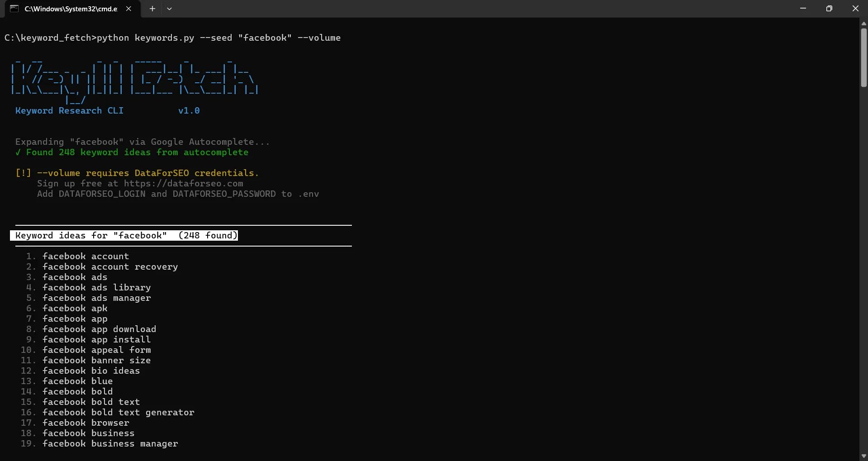Click the "Add DATAFORSEO_LOGIN and DATAFORSEO_PASSWORD" line
The width and height of the screenshot is (868, 461).
point(178,194)
